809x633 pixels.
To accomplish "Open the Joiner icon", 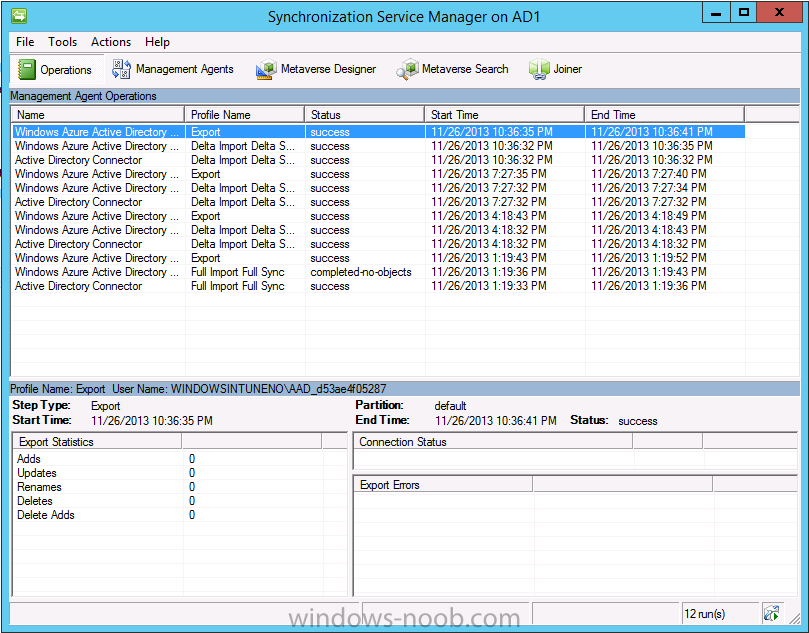I will pyautogui.click(x=539, y=69).
